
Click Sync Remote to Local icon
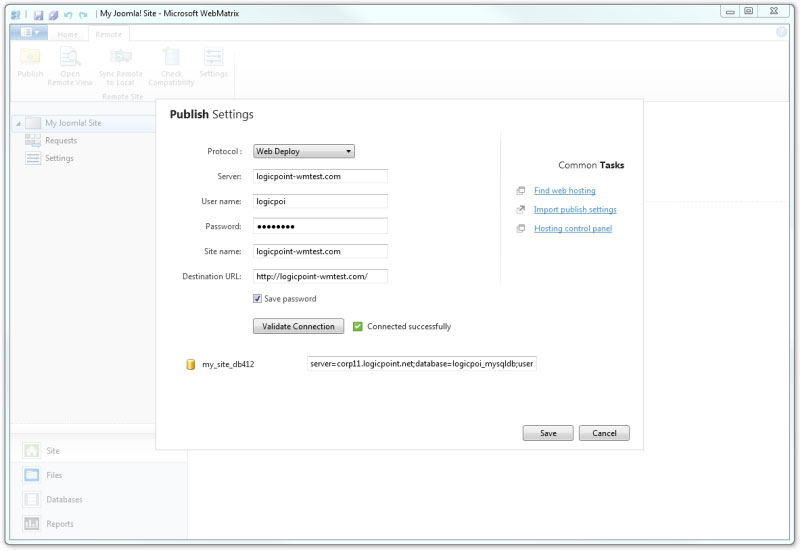click(121, 56)
